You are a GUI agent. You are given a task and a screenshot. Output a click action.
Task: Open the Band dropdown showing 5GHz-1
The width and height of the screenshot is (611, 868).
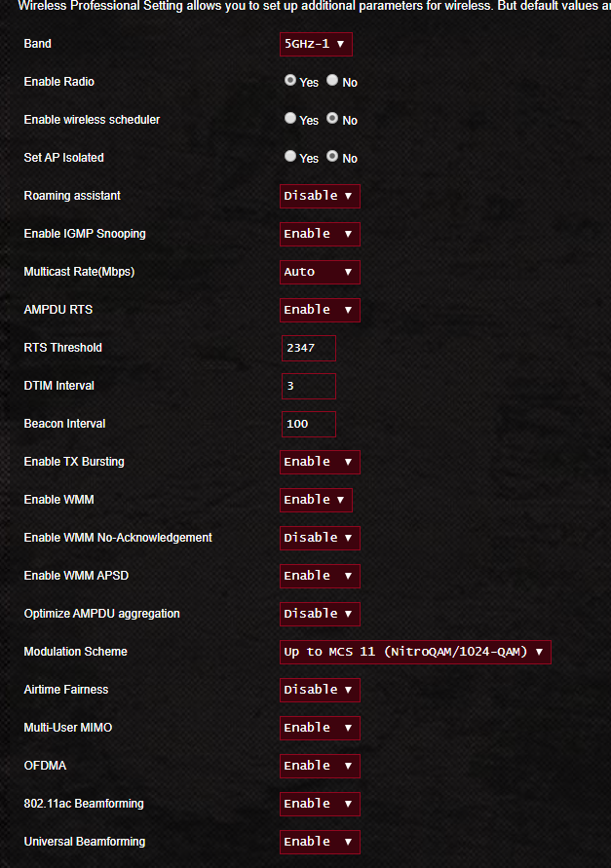coord(316,44)
